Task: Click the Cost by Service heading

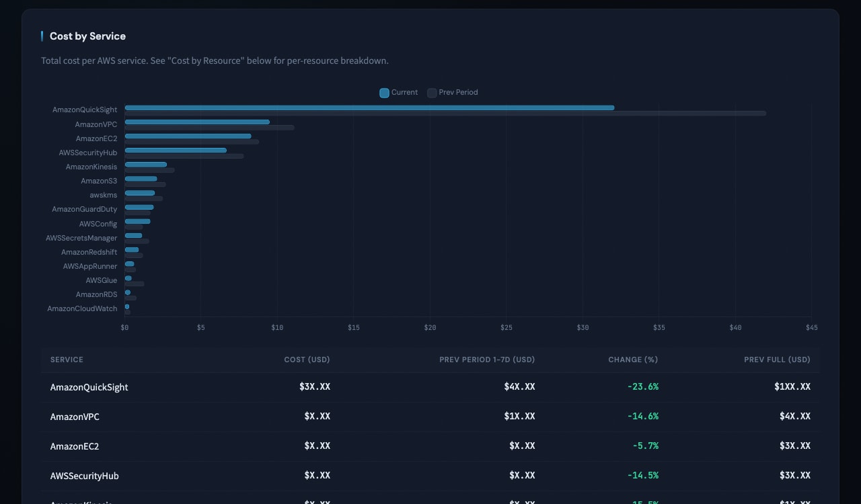Action: (87, 36)
